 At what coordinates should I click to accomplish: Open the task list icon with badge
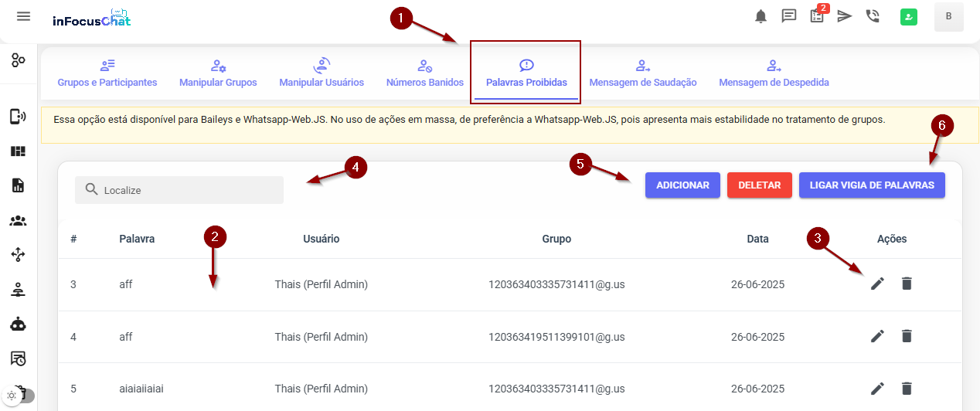coord(817,16)
